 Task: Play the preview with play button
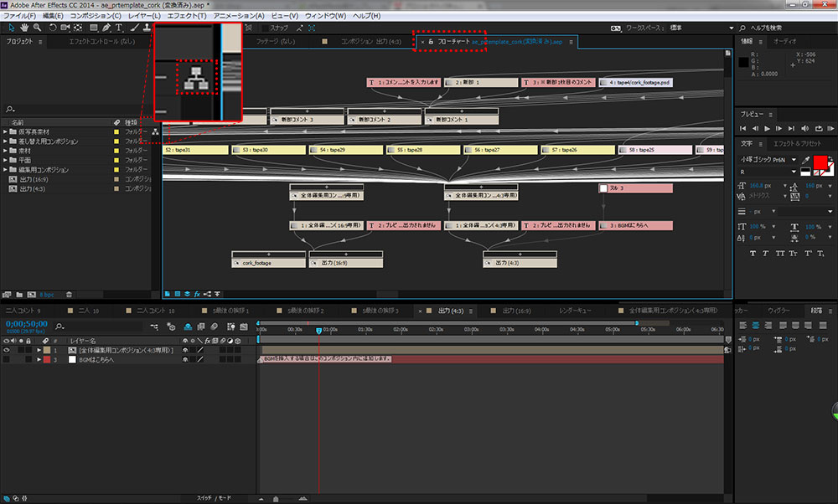[x=768, y=128]
